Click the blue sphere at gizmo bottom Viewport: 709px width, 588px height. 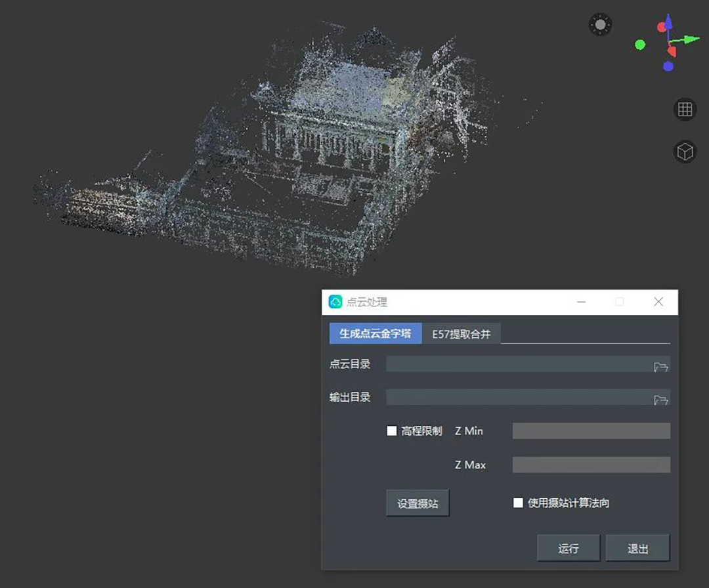tap(668, 66)
